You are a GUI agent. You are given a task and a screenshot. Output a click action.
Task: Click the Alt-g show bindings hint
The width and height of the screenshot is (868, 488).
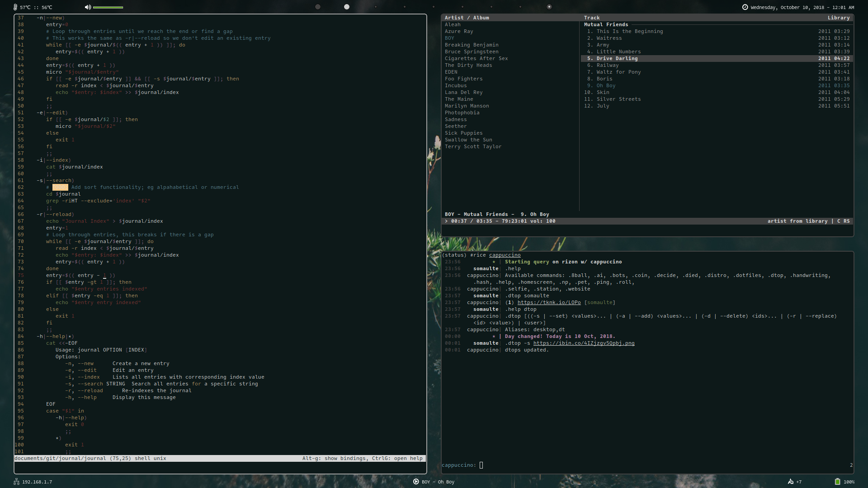(335, 459)
